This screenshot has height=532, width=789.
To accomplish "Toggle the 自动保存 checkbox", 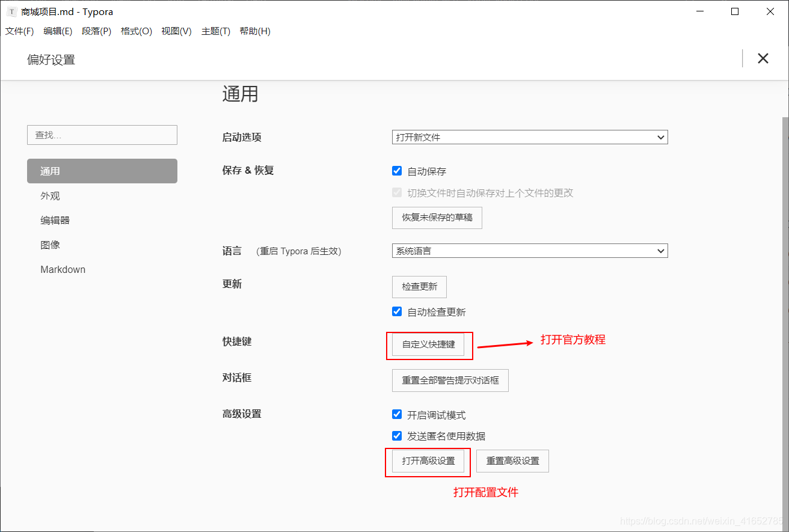I will [397, 171].
